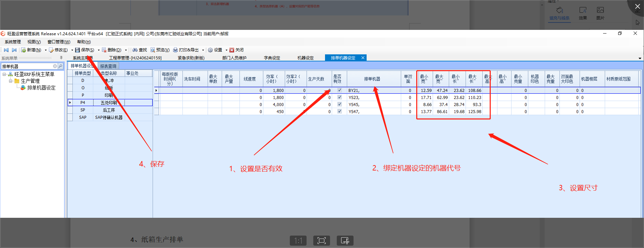Open dropdown arrow next to 保存(S)
644x248 pixels.
tap(99, 50)
